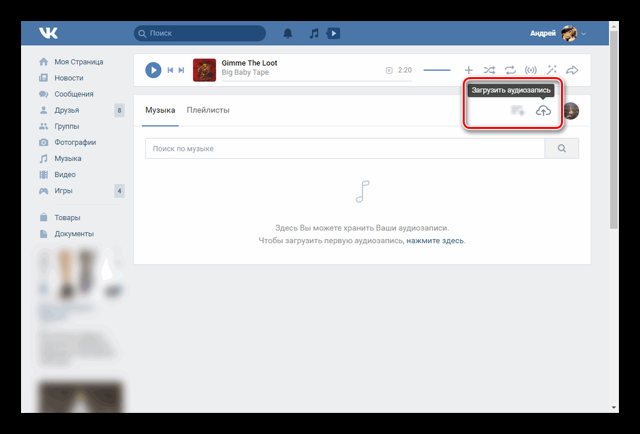Open Сообщения in the sidebar
640x434 pixels.
tap(74, 94)
